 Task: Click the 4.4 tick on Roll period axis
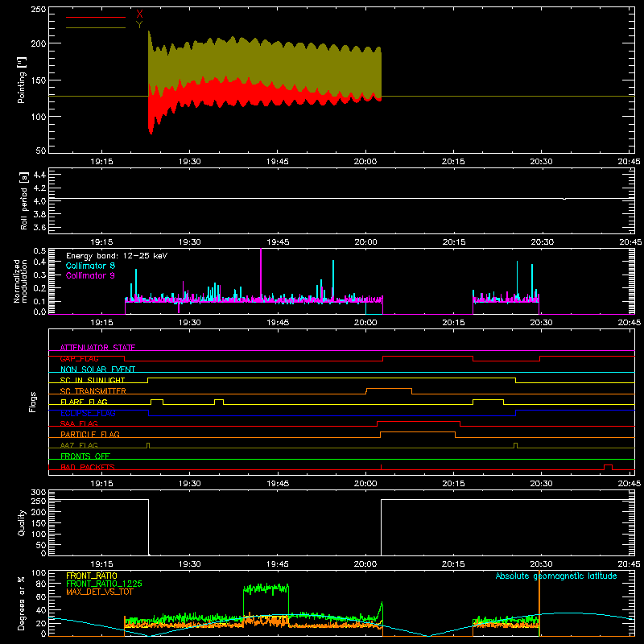pos(39,175)
